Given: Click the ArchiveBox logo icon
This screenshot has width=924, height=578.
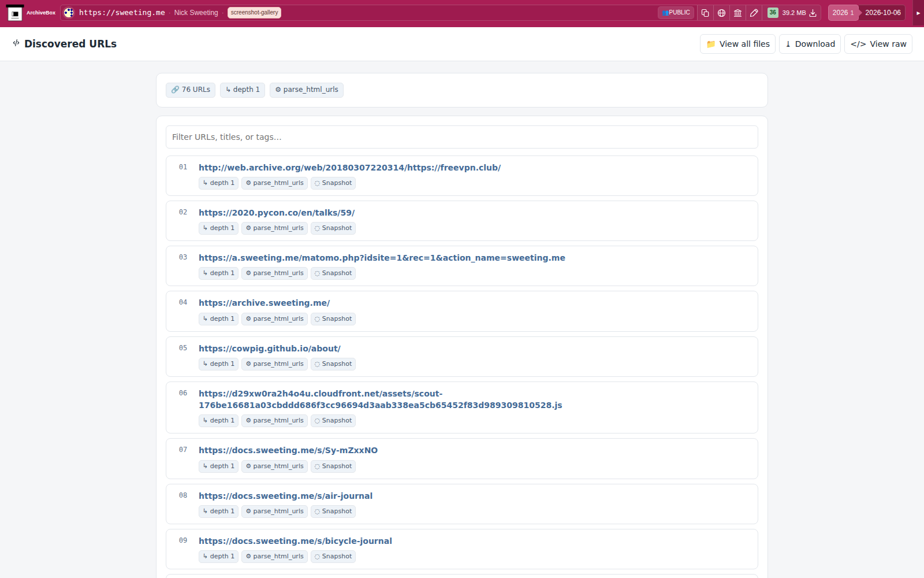Looking at the screenshot, I should pyautogui.click(x=15, y=13).
